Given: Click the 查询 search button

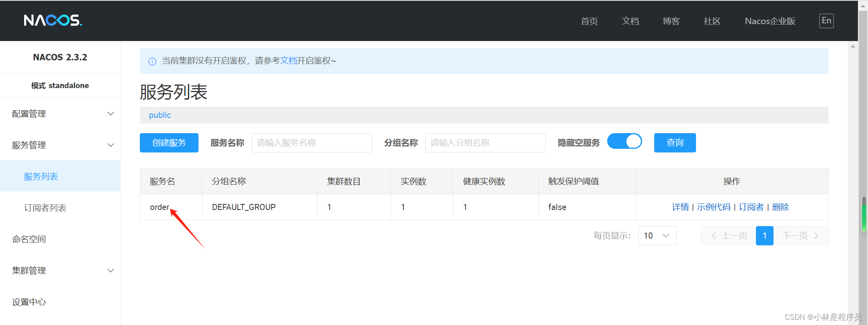Looking at the screenshot, I should [x=675, y=143].
